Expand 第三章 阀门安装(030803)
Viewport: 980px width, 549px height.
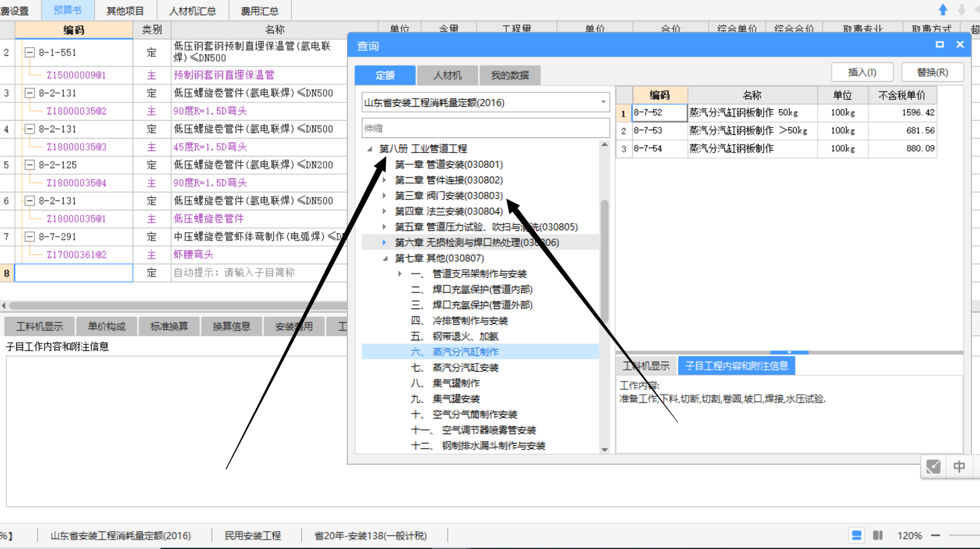pyautogui.click(x=384, y=195)
